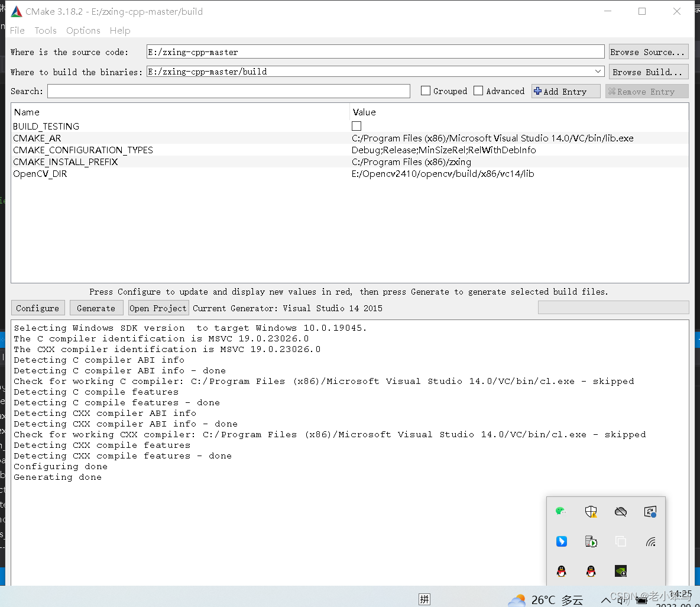Viewport: 700px width, 607px height.
Task: Open the build directory dropdown arrow
Action: tap(598, 71)
